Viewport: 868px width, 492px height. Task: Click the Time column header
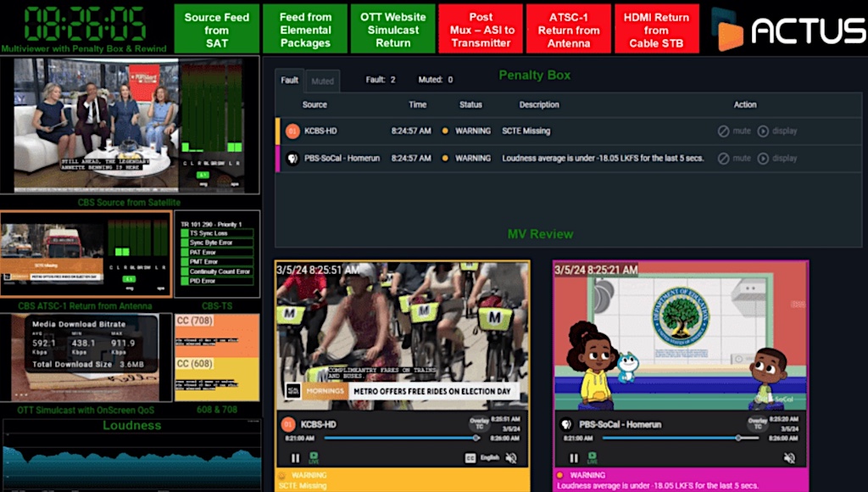coord(417,104)
